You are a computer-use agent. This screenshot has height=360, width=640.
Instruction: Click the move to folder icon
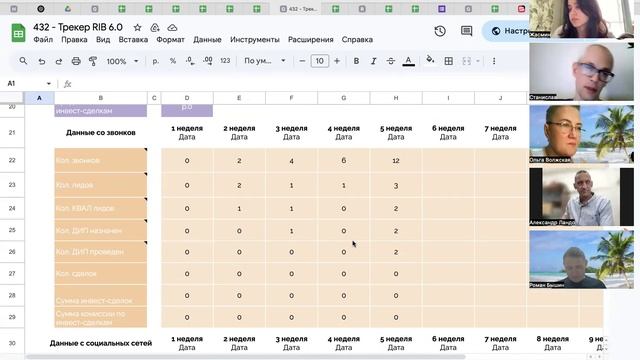155,28
